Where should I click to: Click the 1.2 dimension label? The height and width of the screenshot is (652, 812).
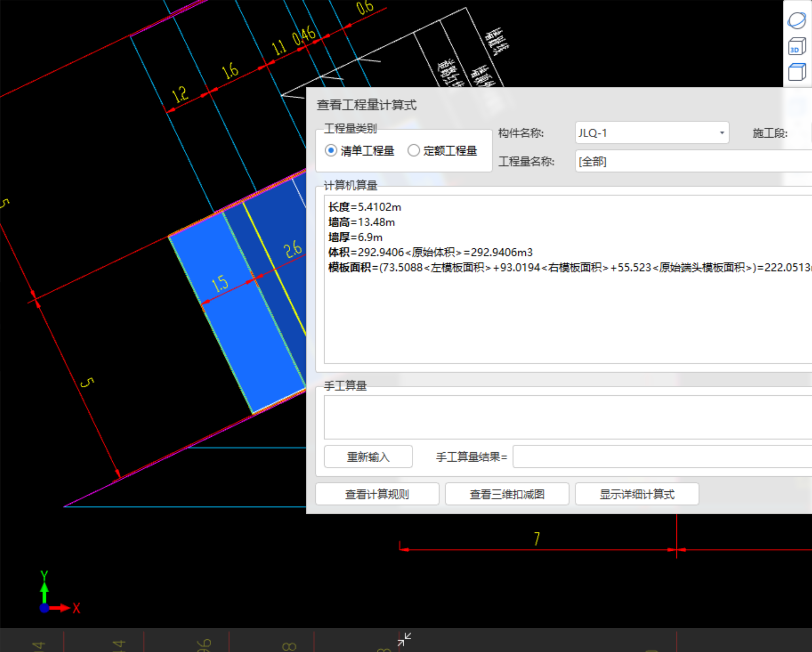(x=180, y=94)
